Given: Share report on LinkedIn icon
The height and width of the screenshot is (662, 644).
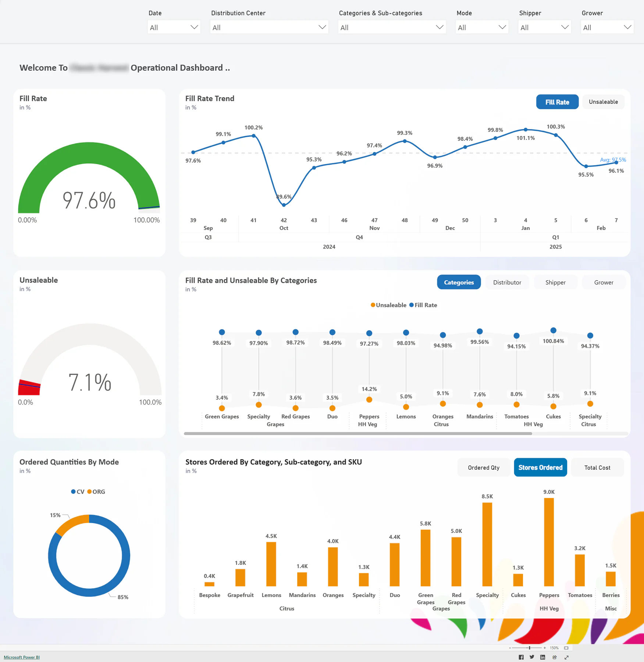Looking at the screenshot, I should 542,657.
